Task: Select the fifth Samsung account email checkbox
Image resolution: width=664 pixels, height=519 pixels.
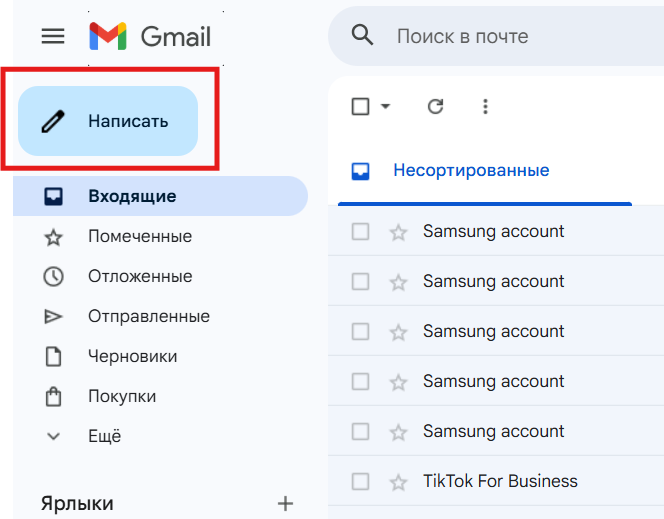Action: pos(360,431)
